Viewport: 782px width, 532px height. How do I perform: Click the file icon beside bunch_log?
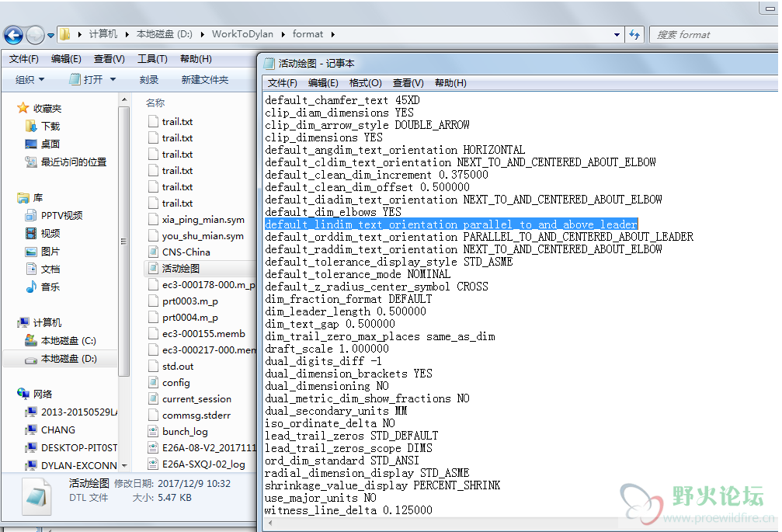pyautogui.click(x=153, y=431)
